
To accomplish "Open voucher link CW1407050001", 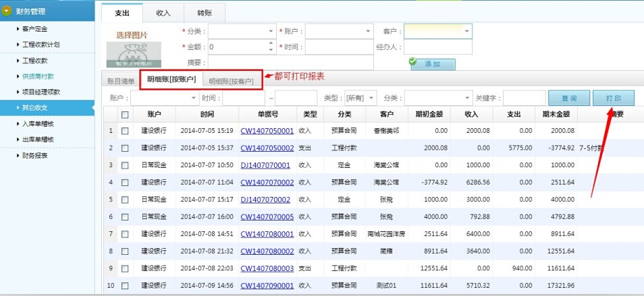I will click(267, 131).
